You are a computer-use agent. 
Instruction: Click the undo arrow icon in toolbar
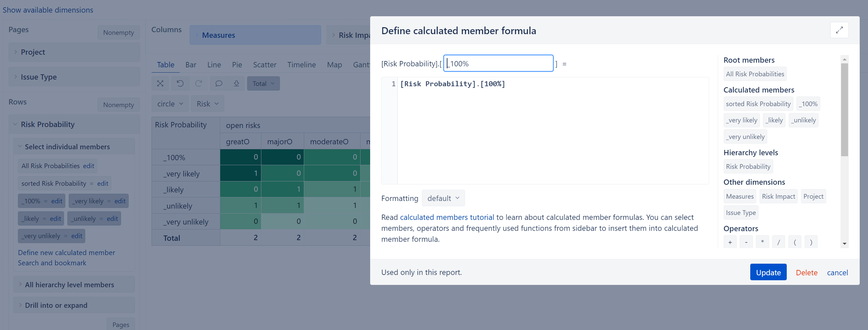point(180,83)
